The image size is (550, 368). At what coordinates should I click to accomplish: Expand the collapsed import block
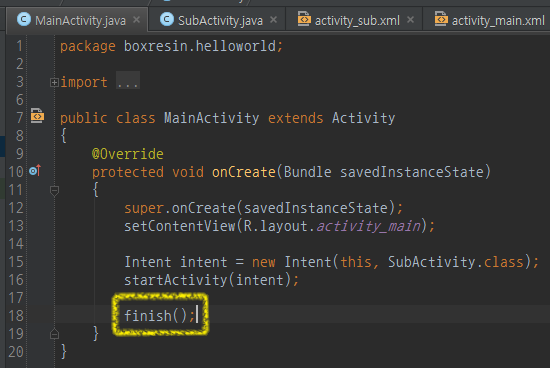(54, 83)
